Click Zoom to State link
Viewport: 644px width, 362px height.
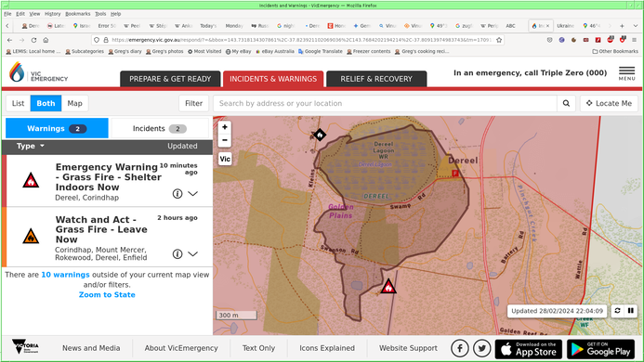(x=107, y=294)
